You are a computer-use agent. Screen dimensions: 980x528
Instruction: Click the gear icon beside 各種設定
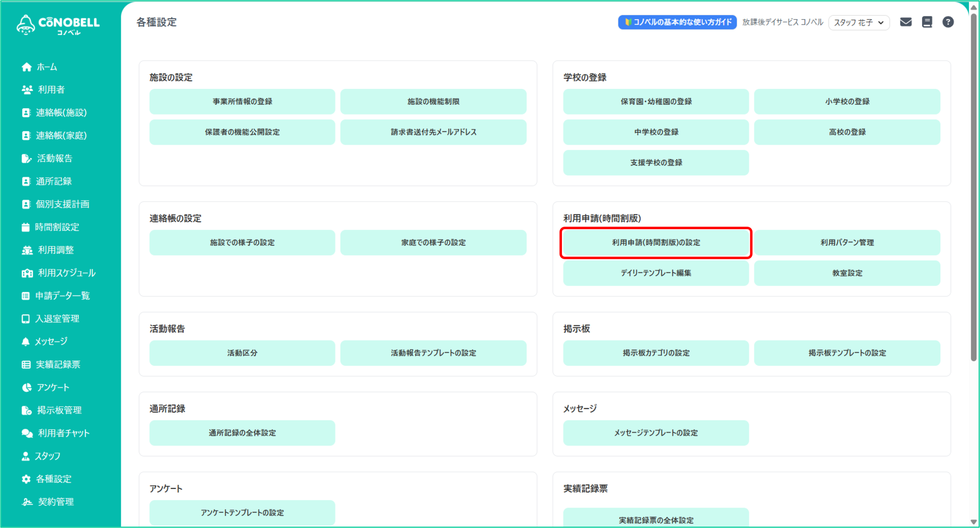[26, 479]
